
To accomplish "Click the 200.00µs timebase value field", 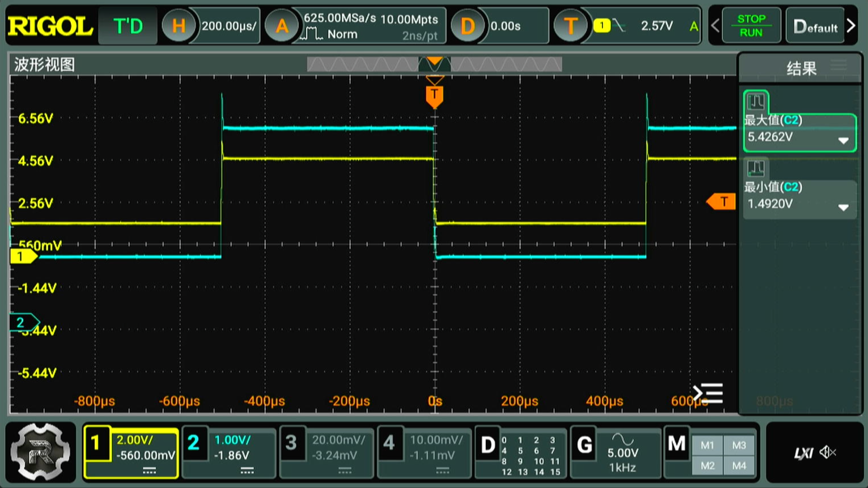I will [x=229, y=26].
